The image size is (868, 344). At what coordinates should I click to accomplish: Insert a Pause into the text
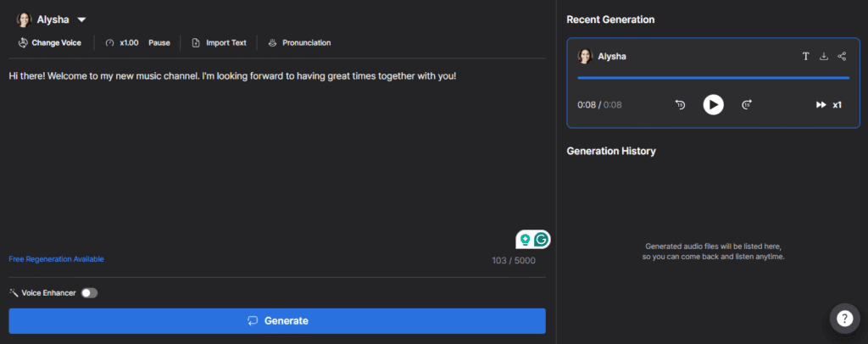click(x=159, y=42)
